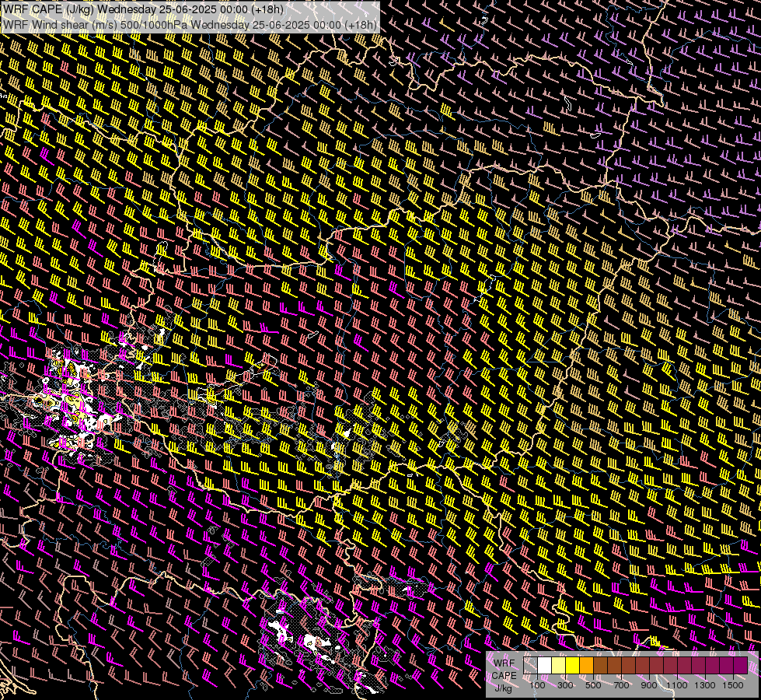Viewport: 761px width, 700px height.
Task: Click the legend value 500
Action: pos(593,685)
